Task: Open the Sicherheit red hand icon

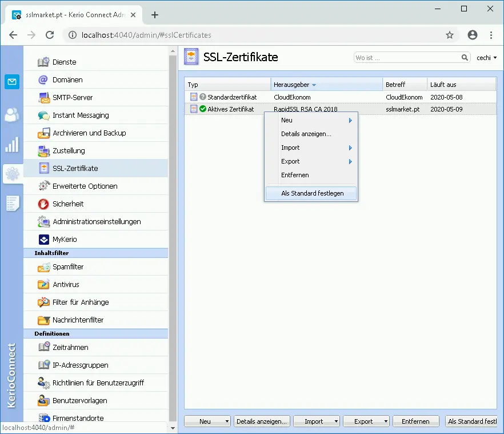Action: point(43,204)
